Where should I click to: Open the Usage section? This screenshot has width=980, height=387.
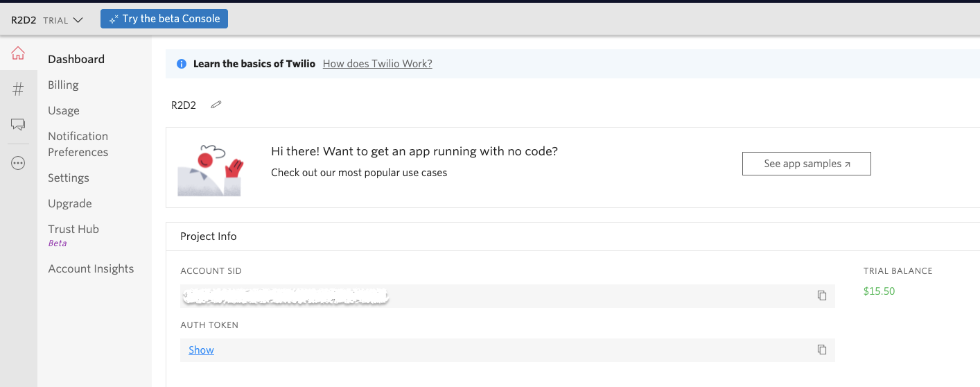point(64,110)
